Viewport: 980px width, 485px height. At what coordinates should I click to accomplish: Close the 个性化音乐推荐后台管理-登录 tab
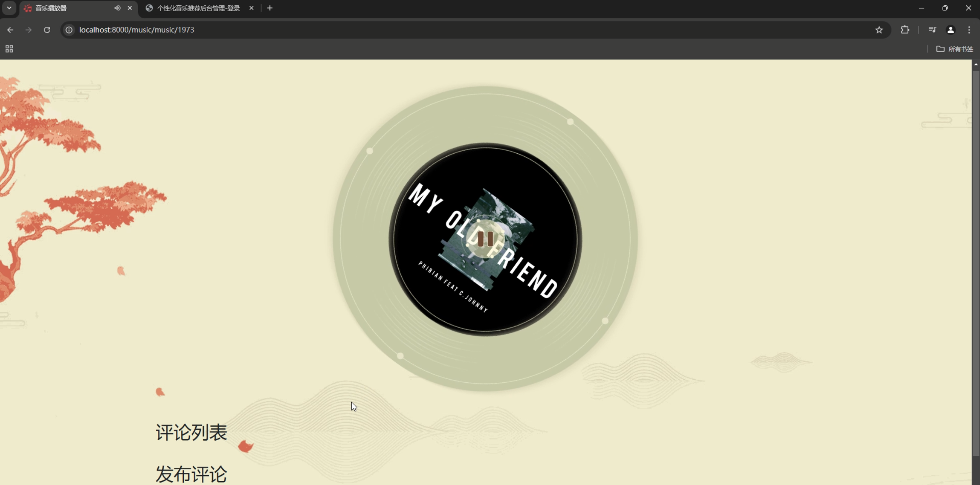[x=251, y=8]
